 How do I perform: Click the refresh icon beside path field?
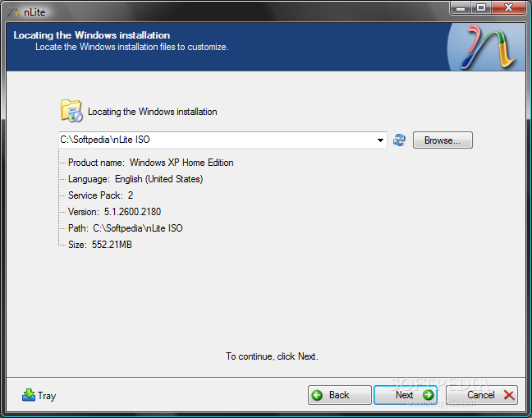click(x=399, y=140)
